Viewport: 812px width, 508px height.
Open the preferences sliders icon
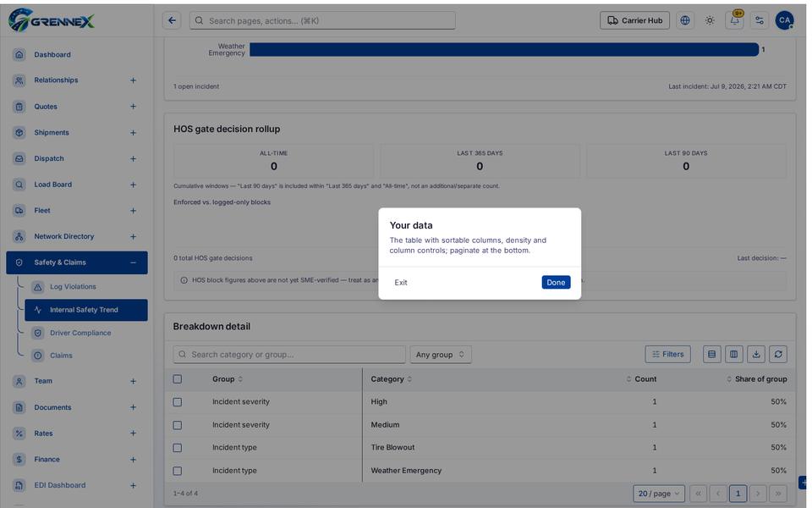(x=760, y=20)
